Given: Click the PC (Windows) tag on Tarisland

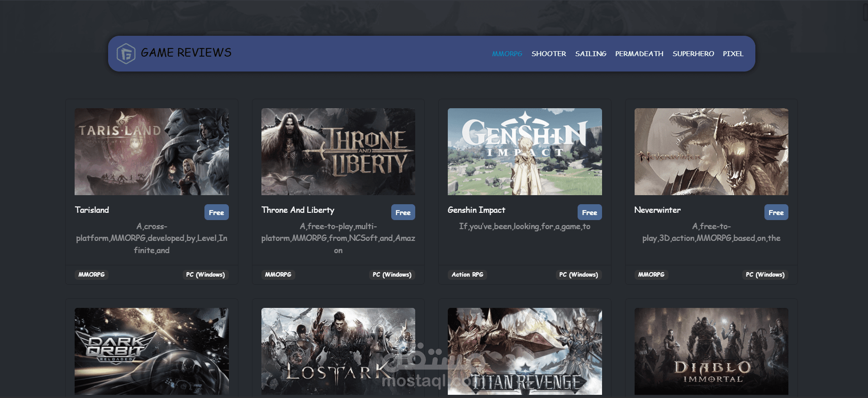Looking at the screenshot, I should 205,274.
